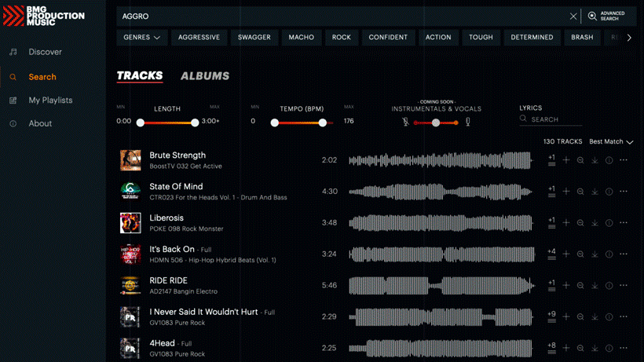
Task: Expand +8 versions of 4Head
Action: [551, 348]
